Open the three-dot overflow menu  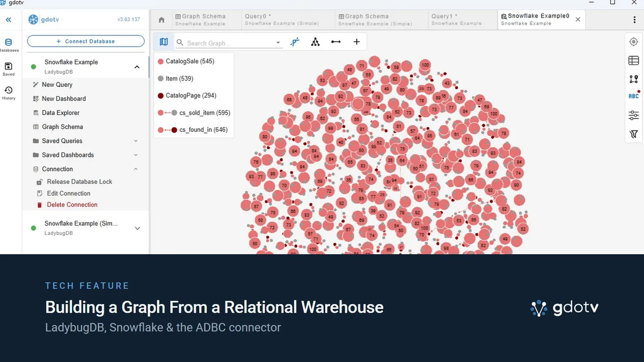(635, 20)
